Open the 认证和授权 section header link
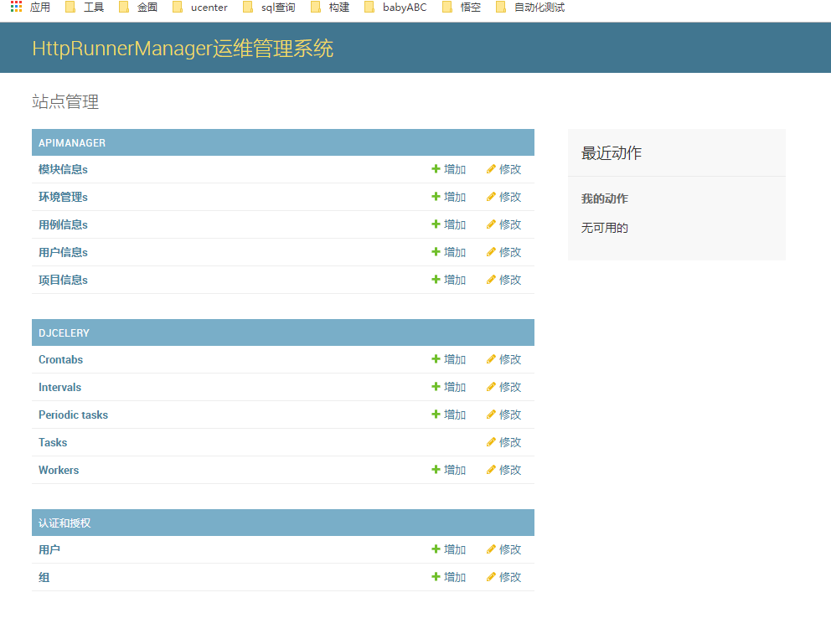831x644 pixels. click(65, 523)
